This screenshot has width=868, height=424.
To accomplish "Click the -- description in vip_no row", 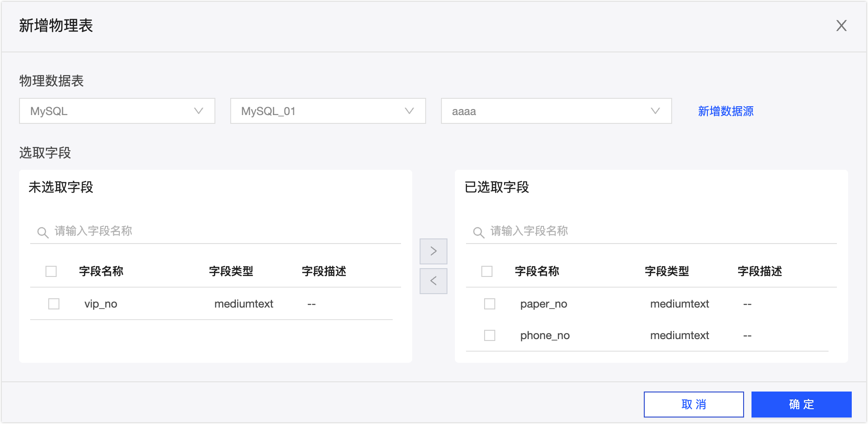I will [x=311, y=304].
